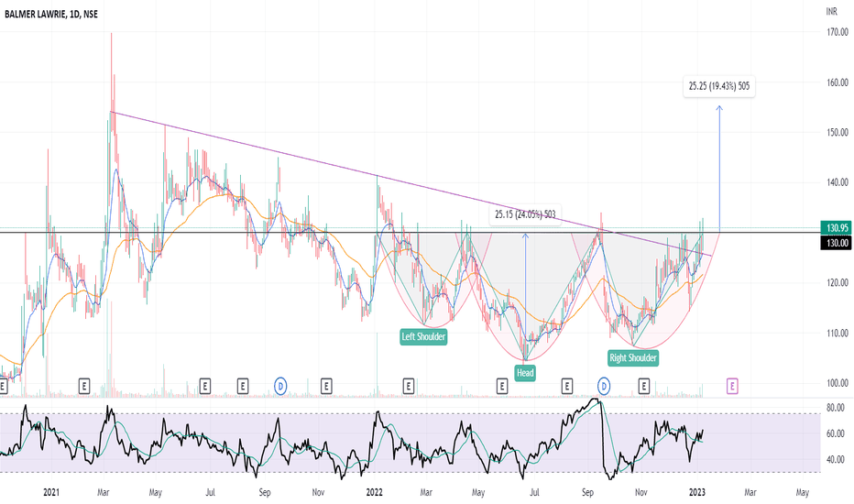Click the Nov label just before 2023

(x=641, y=493)
